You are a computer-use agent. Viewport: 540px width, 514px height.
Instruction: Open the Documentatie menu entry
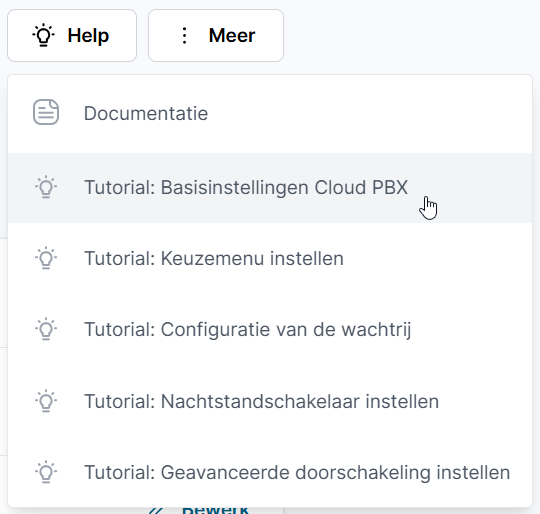coord(270,114)
